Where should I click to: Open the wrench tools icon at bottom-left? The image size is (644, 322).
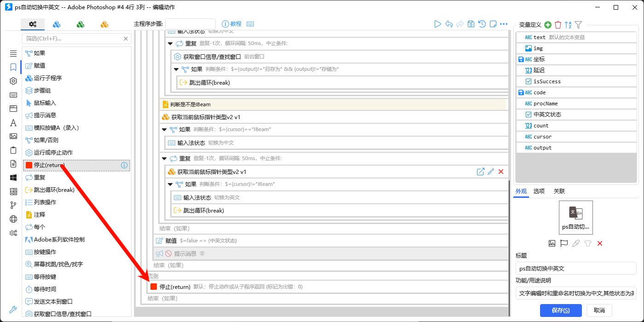click(x=13, y=310)
